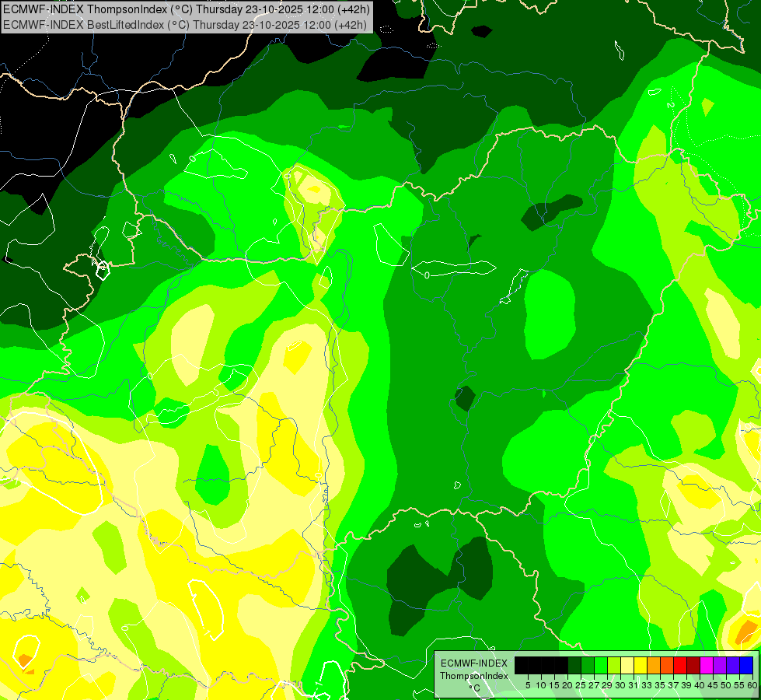Select the blue 55–60 legend swatch

point(746,665)
